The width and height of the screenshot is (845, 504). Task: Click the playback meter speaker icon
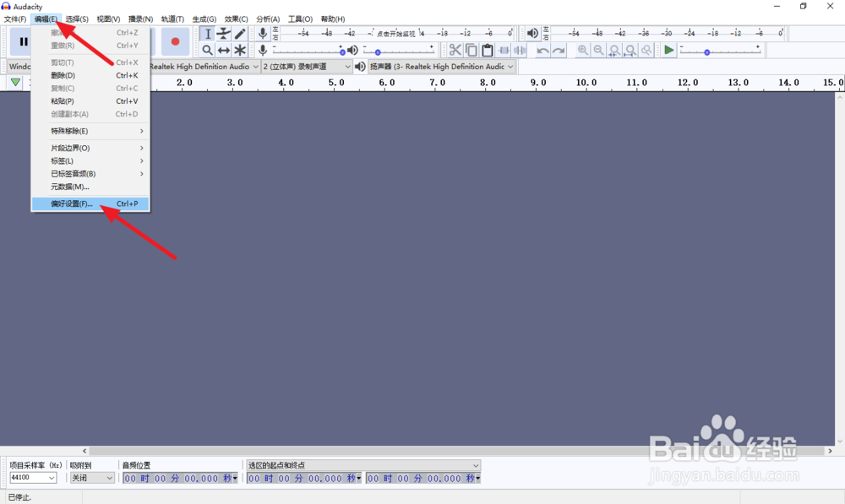point(532,34)
